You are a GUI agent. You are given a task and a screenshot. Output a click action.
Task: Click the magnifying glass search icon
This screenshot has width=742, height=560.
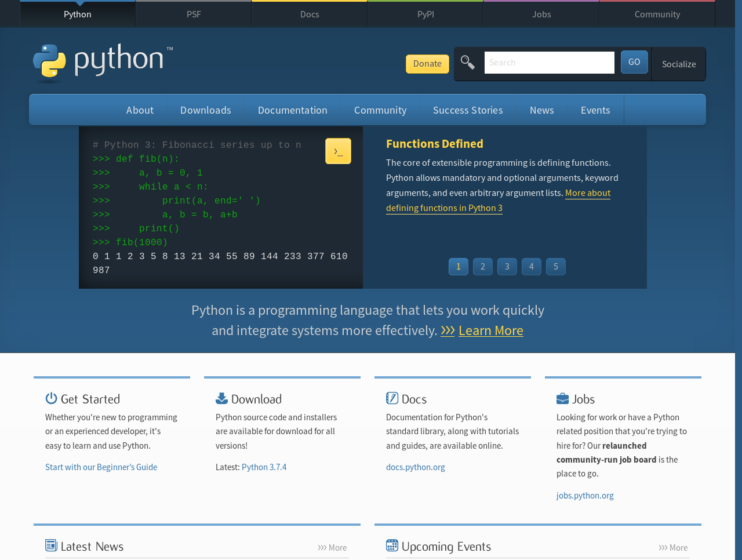click(x=468, y=63)
